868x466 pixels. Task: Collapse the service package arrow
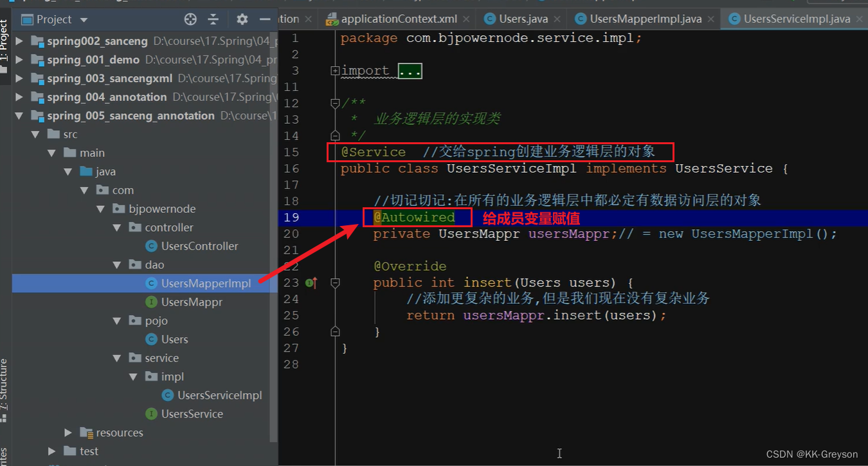point(116,359)
